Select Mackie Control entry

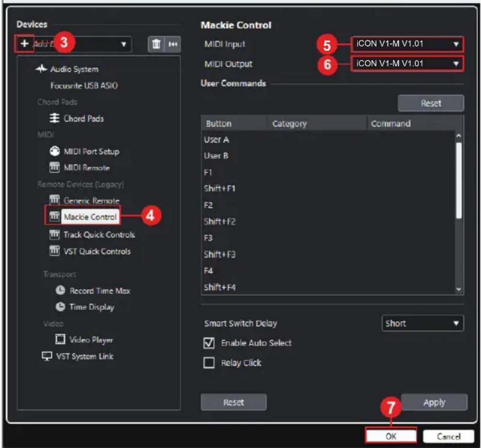coord(90,217)
